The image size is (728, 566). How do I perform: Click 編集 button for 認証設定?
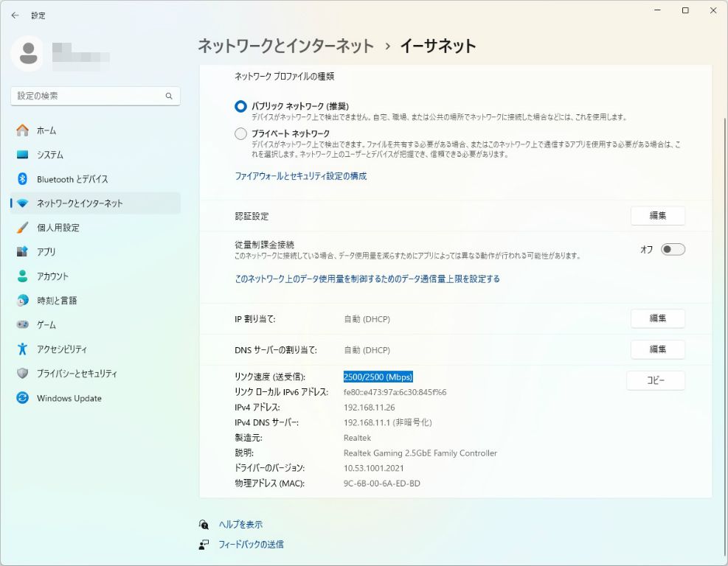coord(657,216)
